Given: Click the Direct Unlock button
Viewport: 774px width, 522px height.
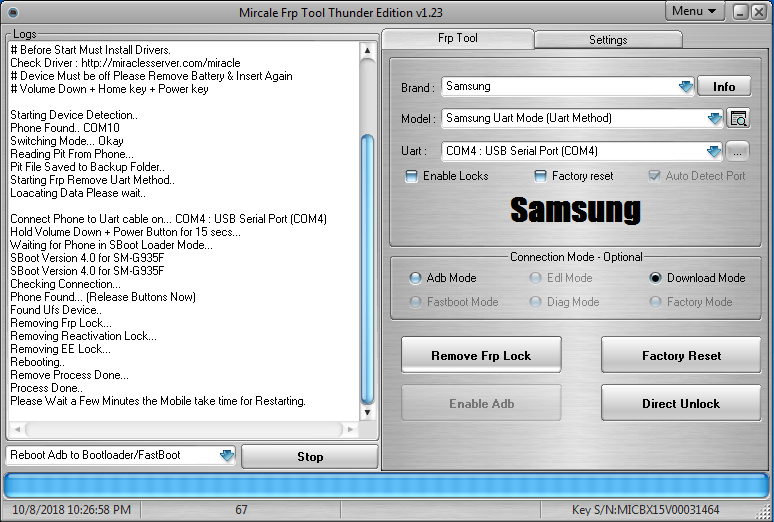Looking at the screenshot, I should pos(681,403).
